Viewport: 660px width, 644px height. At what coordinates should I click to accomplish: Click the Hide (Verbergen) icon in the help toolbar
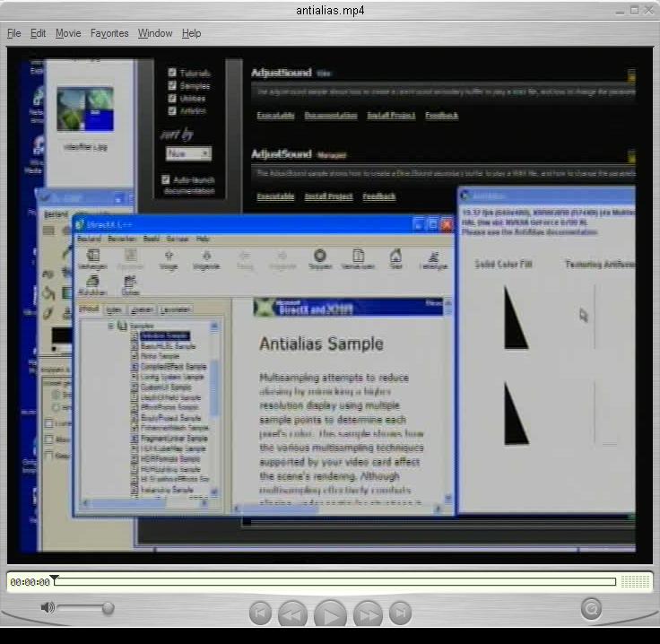[92, 259]
